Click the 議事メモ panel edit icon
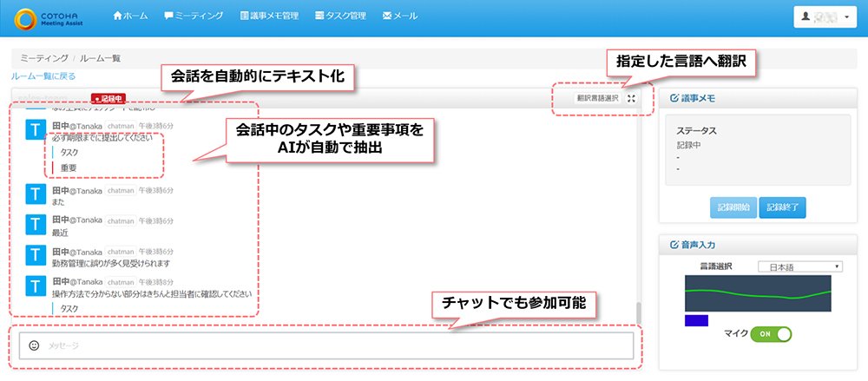Viewport: 868px width, 381px height. coord(674,99)
